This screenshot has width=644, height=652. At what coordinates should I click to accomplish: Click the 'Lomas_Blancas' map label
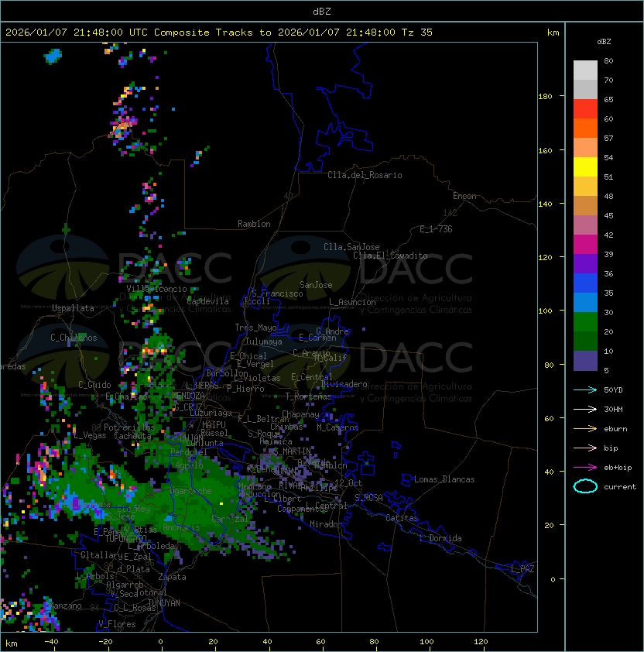[x=444, y=479]
